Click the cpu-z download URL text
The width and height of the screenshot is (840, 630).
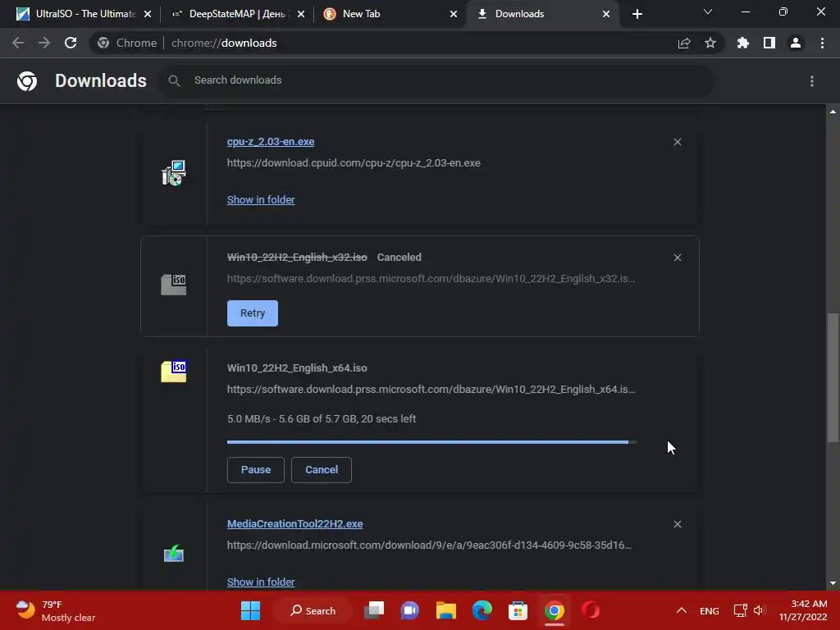click(x=354, y=163)
